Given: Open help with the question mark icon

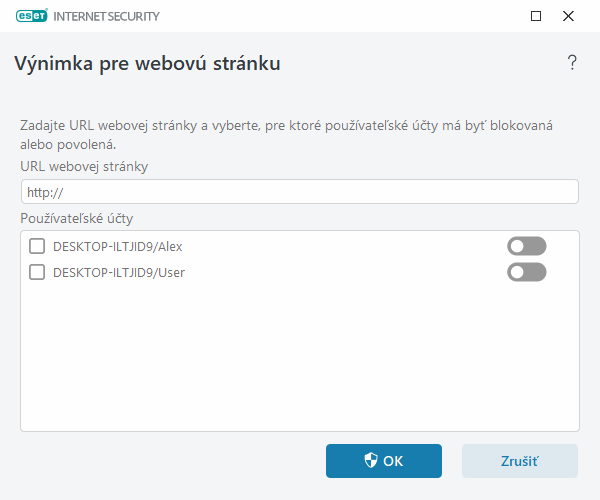Looking at the screenshot, I should coord(572,63).
